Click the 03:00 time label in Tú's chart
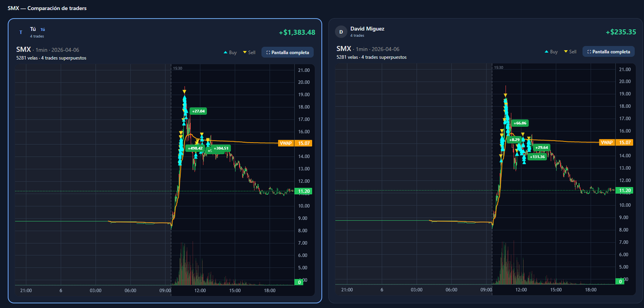Viewport: 644px width, 308px height. click(96, 290)
